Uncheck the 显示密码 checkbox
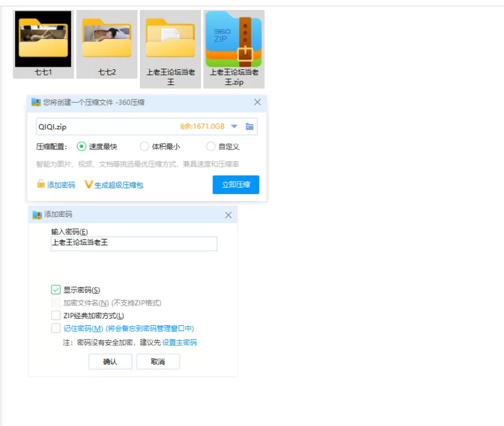Image resolution: width=504 pixels, height=426 pixels. click(56, 290)
